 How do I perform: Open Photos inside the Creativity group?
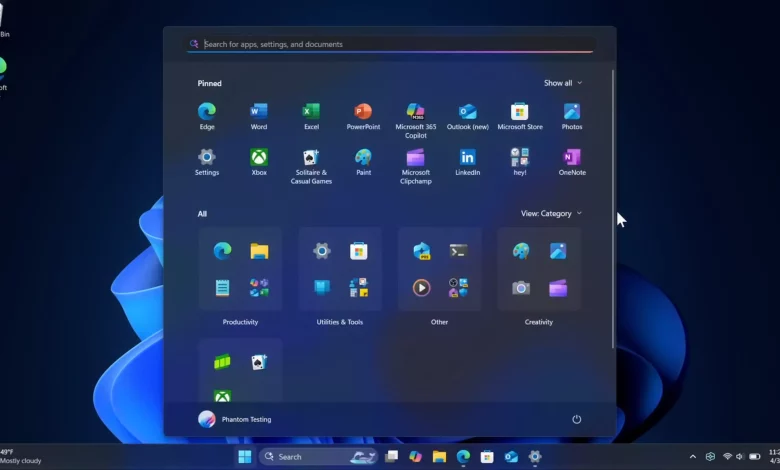tap(558, 251)
